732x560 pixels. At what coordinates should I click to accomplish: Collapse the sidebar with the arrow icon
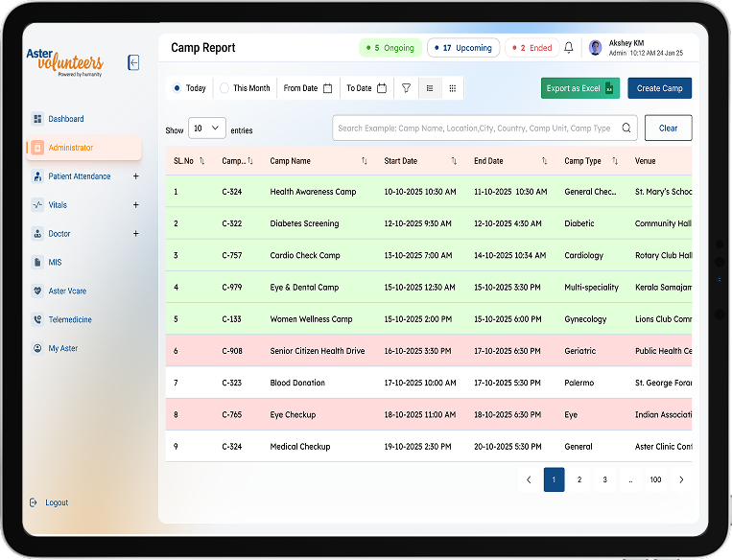point(133,63)
